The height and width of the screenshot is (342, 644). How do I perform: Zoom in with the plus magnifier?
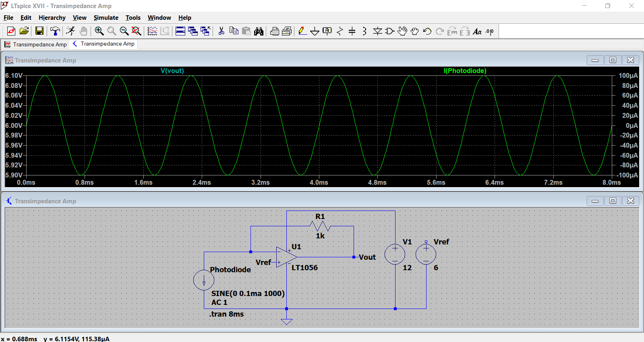tap(99, 31)
